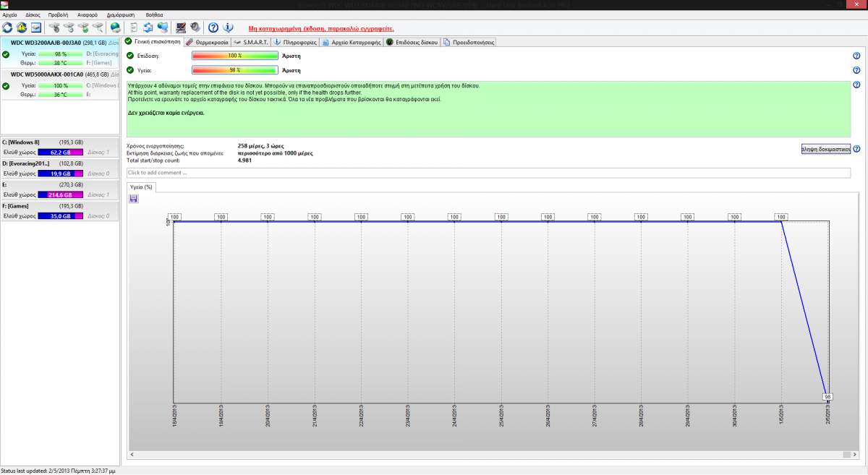Click the speaker sound toolbar icon
The image size is (868, 475).
pyautogui.click(x=195, y=27)
